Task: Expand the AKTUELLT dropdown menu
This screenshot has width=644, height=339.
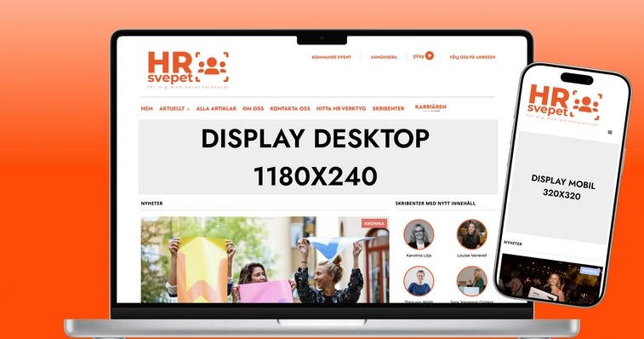Action: 174,109
